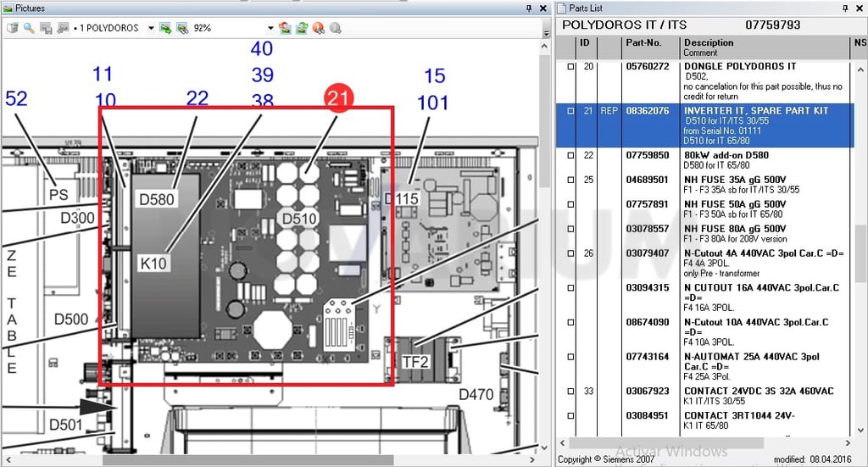
Task: Click the box catalog icon in Pictures toolbar
Action: (12, 28)
